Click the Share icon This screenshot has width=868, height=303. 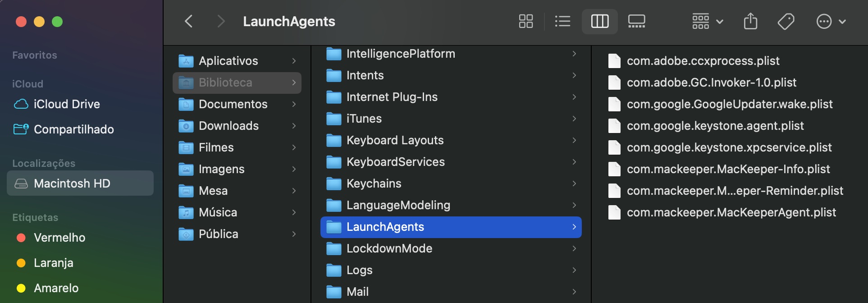coord(750,21)
